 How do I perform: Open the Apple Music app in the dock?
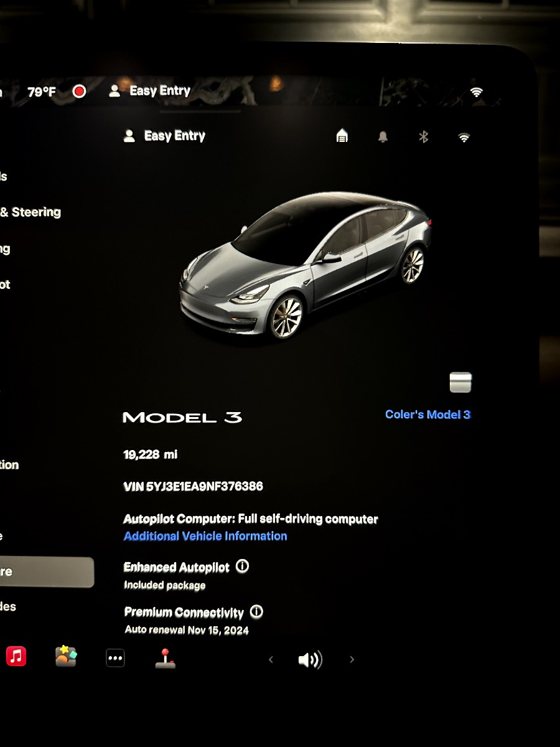click(x=16, y=655)
